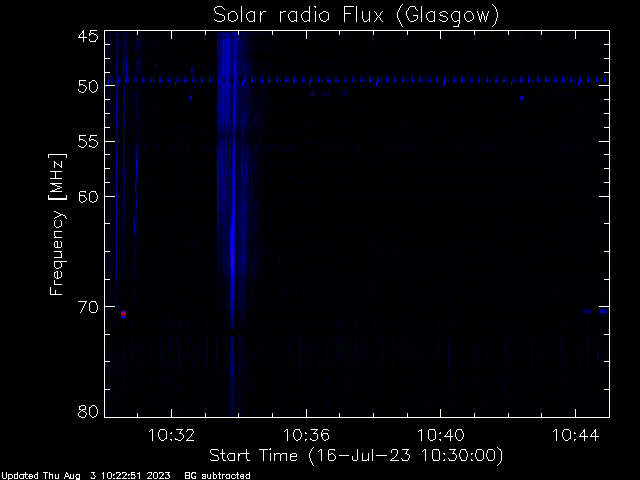640x480 pixels.
Task: Select the 10:32 time axis label
Action: coord(171,435)
